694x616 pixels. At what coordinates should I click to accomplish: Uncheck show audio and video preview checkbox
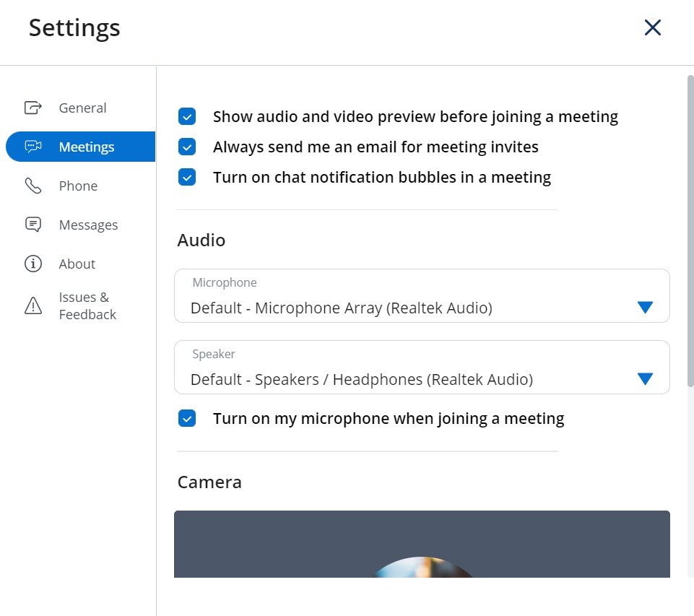point(187,116)
